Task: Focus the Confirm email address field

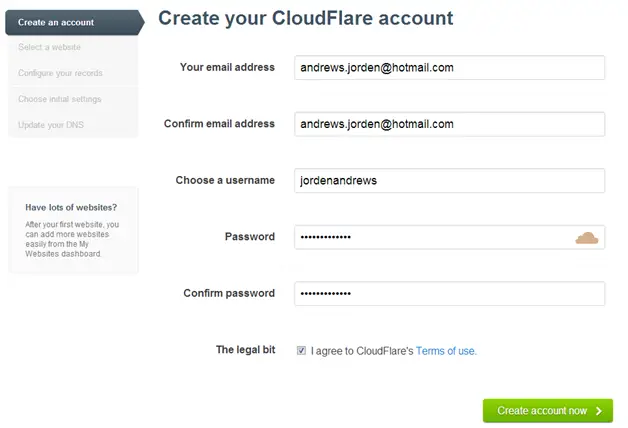Action: click(449, 124)
